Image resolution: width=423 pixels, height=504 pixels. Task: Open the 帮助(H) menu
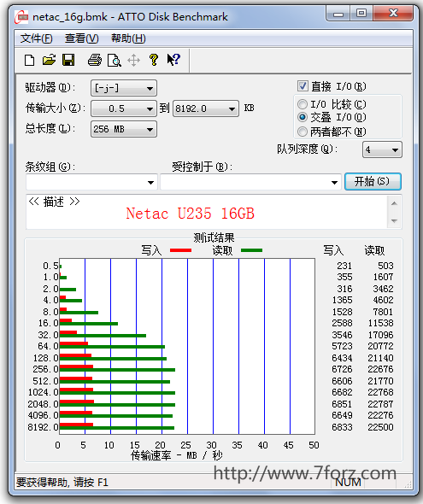pyautogui.click(x=128, y=38)
